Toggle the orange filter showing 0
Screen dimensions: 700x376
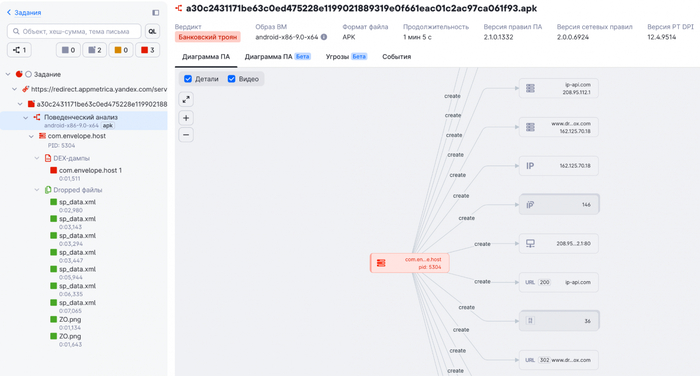coord(121,50)
